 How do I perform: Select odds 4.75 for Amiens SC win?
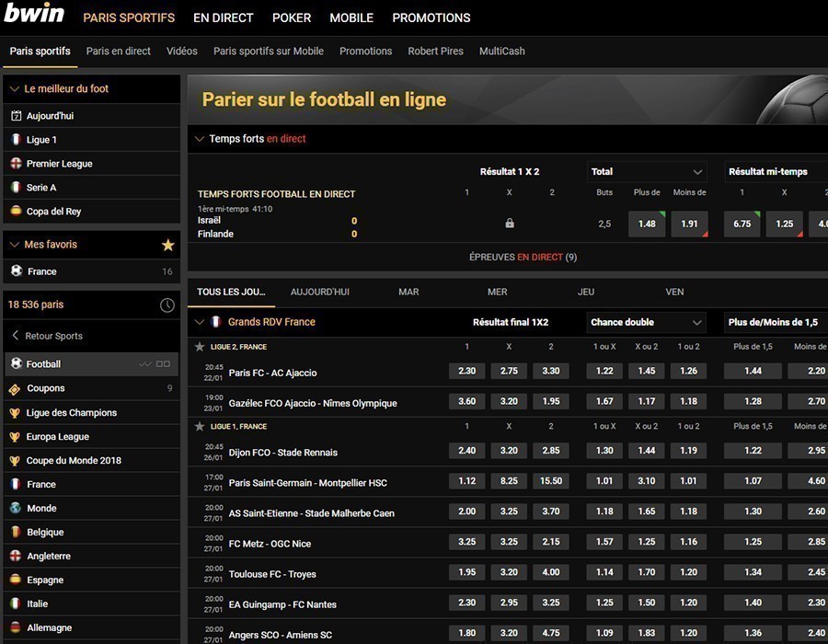551,633
